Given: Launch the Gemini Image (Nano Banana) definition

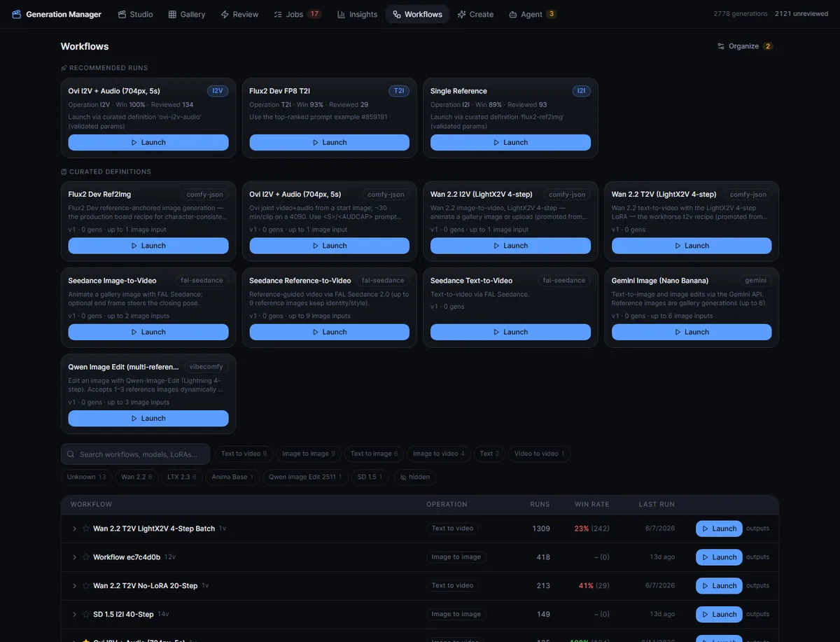Looking at the screenshot, I should (692, 332).
